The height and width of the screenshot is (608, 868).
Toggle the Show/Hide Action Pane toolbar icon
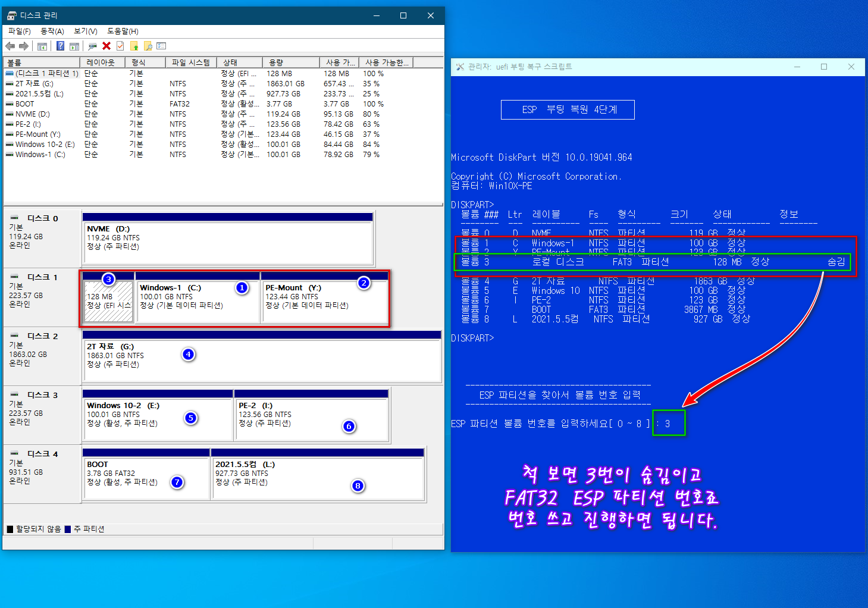(x=74, y=46)
